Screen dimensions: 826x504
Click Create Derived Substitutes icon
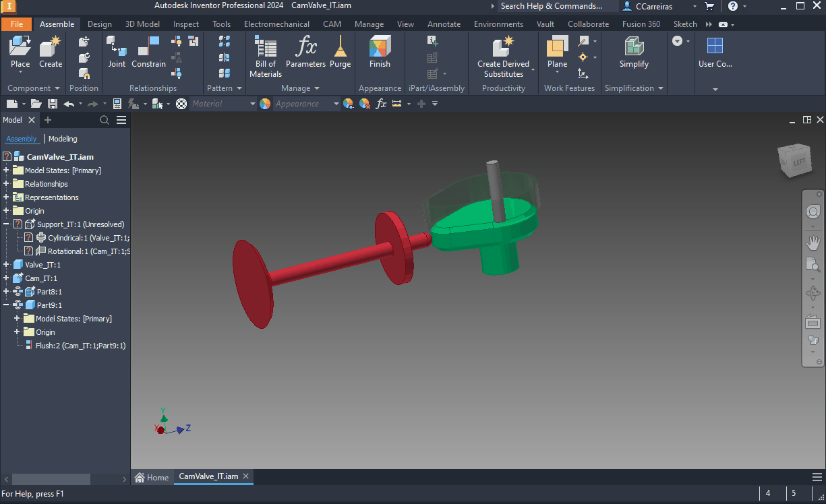(503, 47)
